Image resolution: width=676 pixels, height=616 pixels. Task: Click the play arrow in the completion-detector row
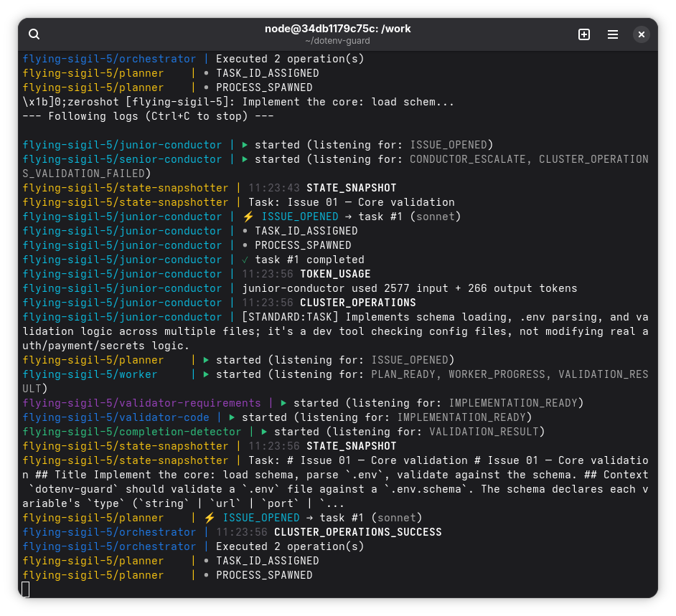pyautogui.click(x=264, y=432)
